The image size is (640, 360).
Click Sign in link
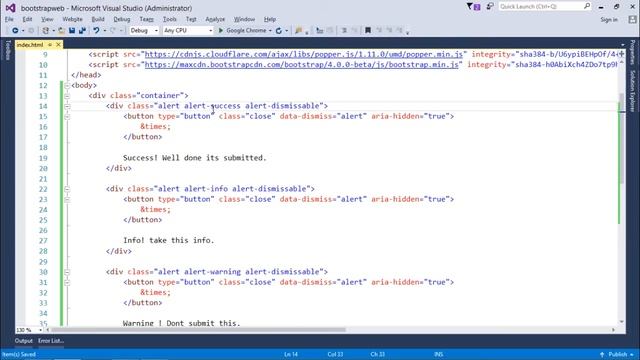pos(609,19)
